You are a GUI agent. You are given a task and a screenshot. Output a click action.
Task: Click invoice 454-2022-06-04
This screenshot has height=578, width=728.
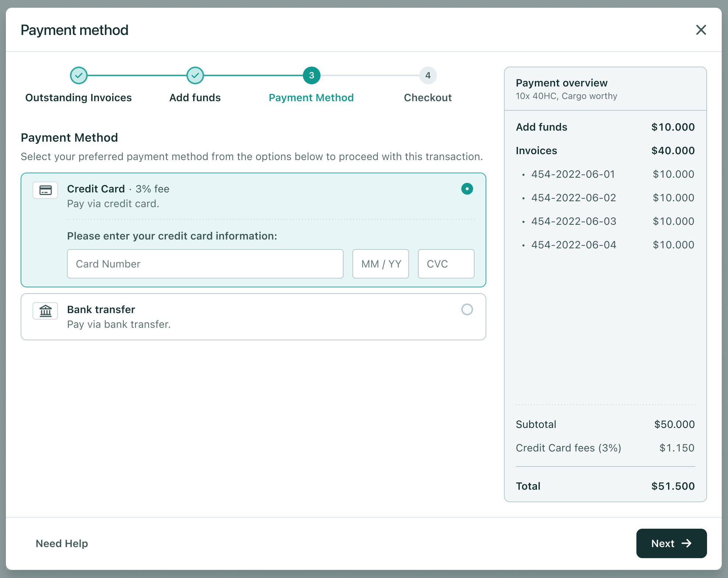(x=574, y=245)
